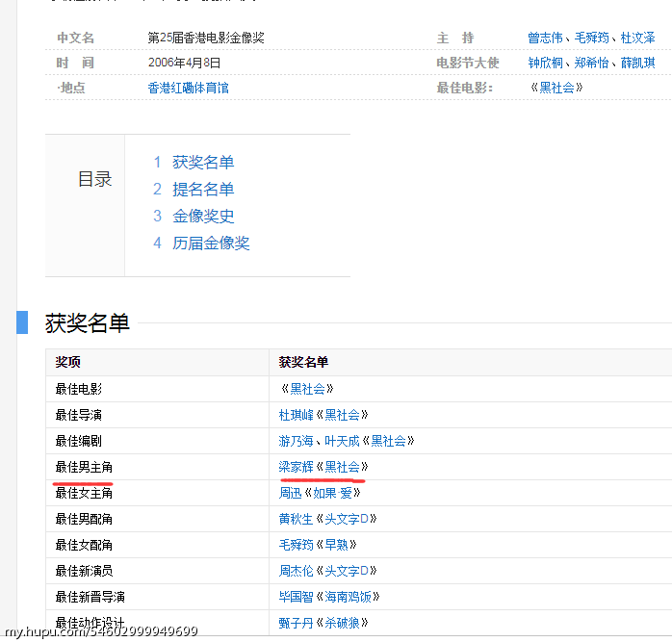Open film link 杀破狼
Screen dimensions: 672x642
(342, 623)
